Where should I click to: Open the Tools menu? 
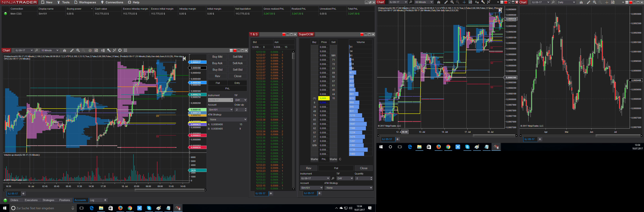63,2
